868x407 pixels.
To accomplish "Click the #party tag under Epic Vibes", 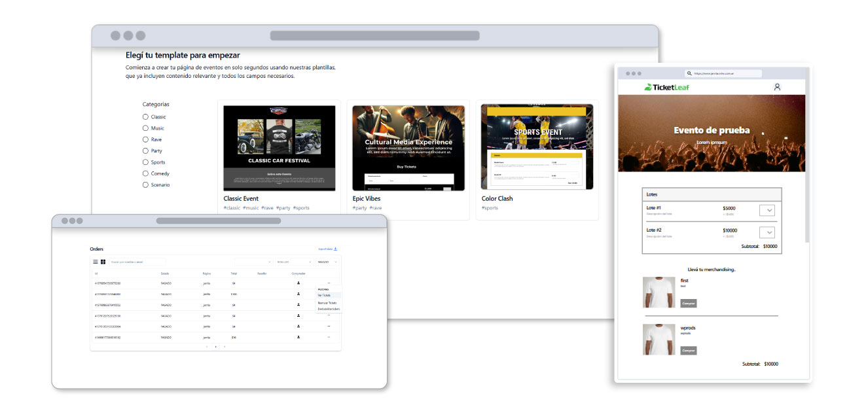I will (x=359, y=208).
